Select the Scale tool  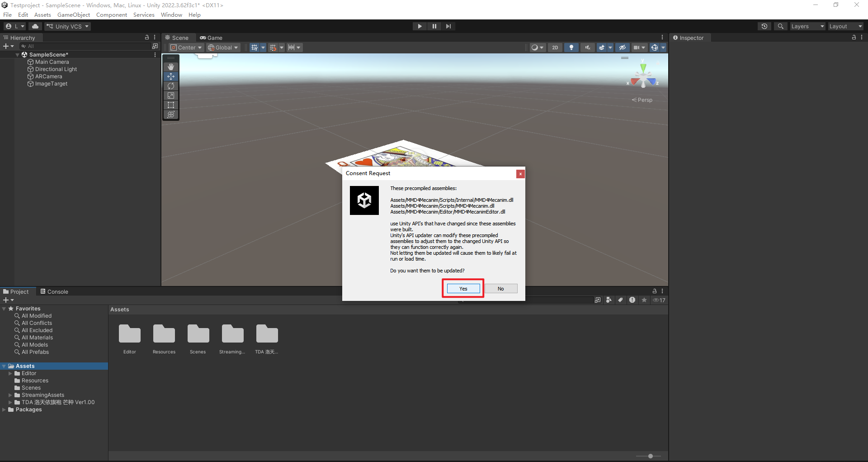[171, 95]
